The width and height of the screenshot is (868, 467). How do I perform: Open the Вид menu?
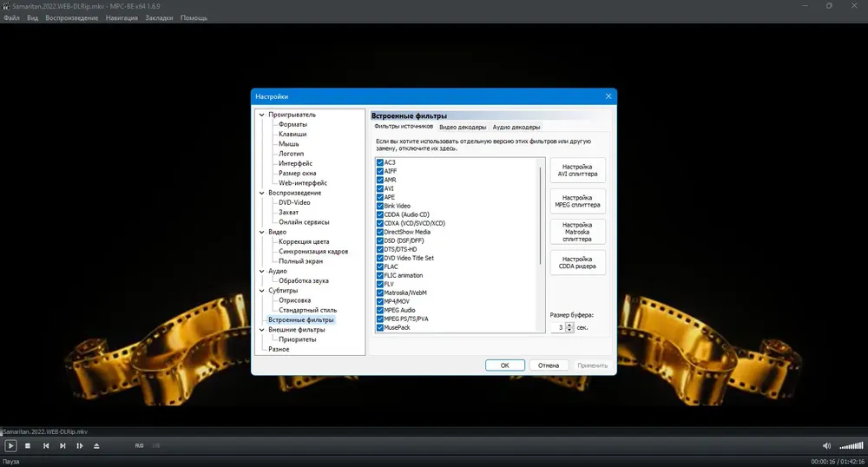point(33,18)
